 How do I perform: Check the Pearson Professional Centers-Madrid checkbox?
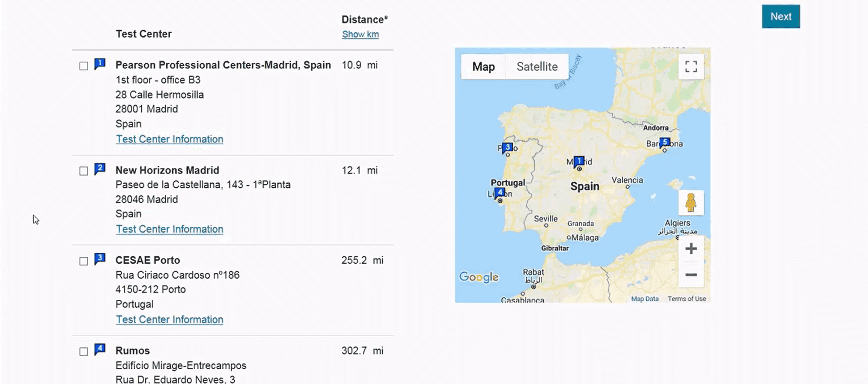point(84,66)
